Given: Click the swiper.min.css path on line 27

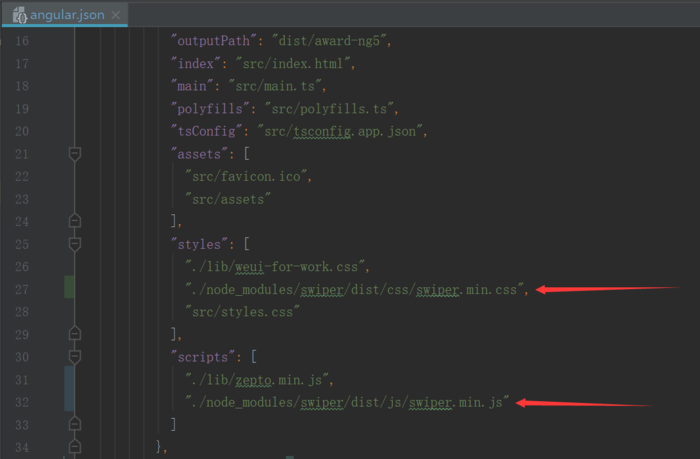Looking at the screenshot, I should pos(356,289).
